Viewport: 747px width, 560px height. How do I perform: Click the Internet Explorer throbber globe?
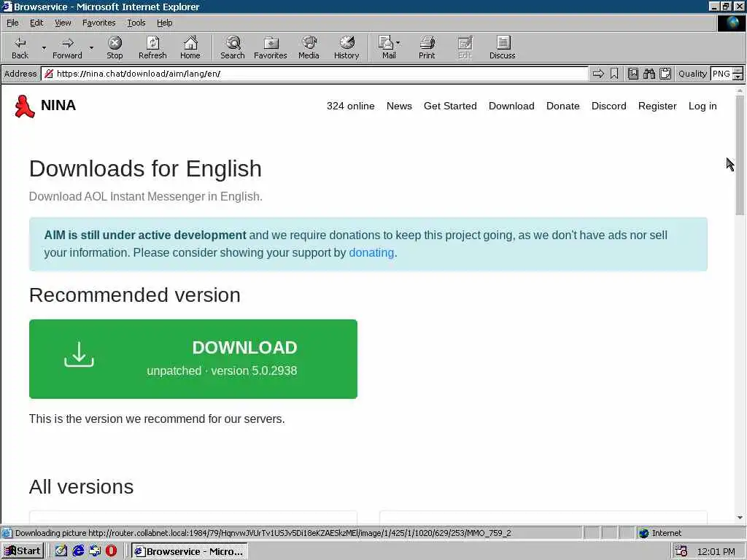731,23
